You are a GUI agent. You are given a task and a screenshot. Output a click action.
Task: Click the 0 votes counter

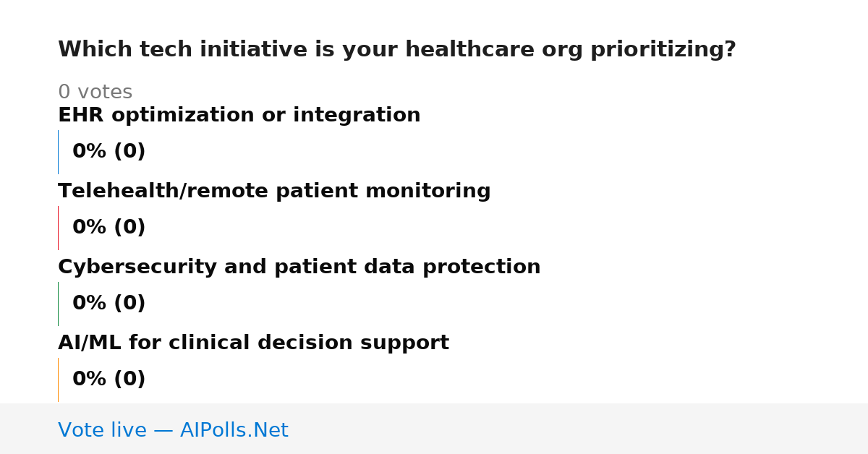[95, 92]
